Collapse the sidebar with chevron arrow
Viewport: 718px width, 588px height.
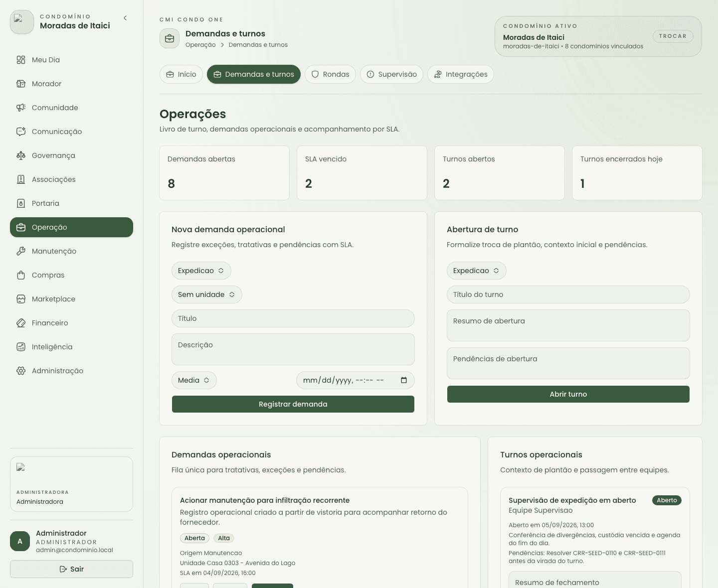125,18
